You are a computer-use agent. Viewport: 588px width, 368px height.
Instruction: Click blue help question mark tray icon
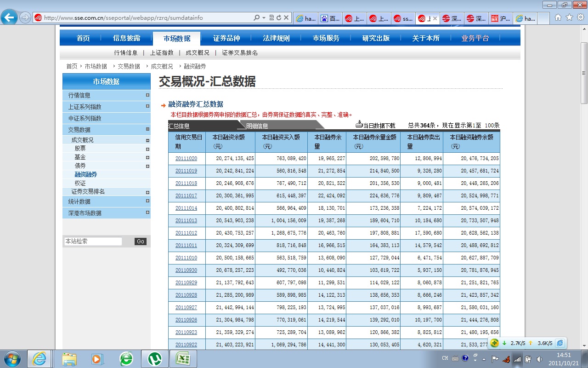coord(465,358)
